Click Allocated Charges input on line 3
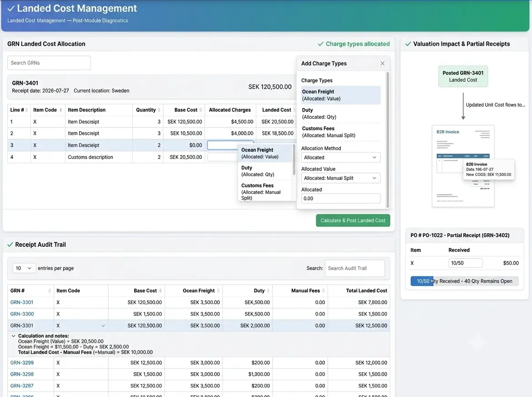 230,145
